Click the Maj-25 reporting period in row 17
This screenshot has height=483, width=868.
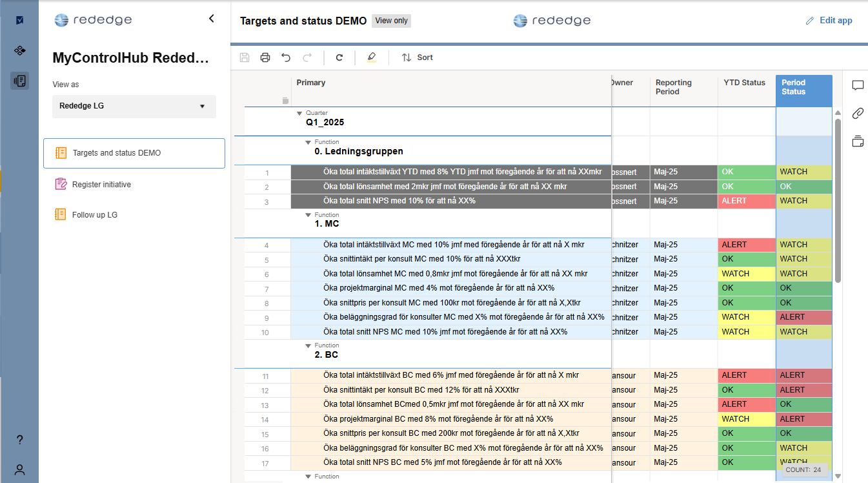(x=683, y=462)
